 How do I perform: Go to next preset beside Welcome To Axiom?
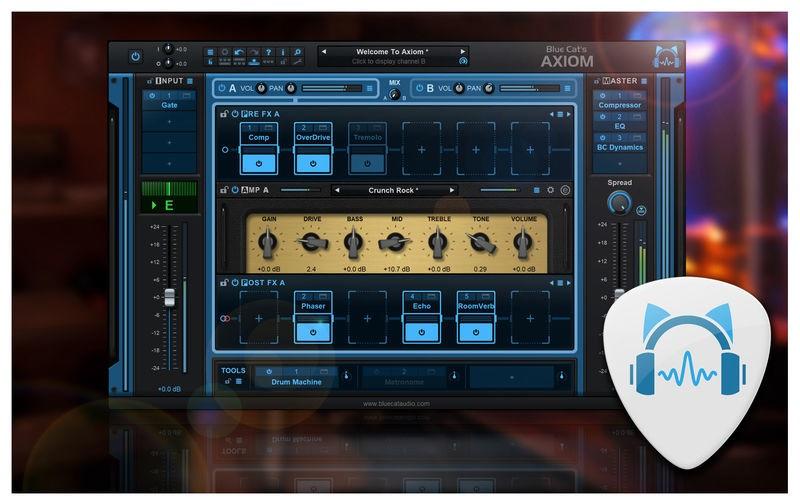pyautogui.click(x=462, y=52)
